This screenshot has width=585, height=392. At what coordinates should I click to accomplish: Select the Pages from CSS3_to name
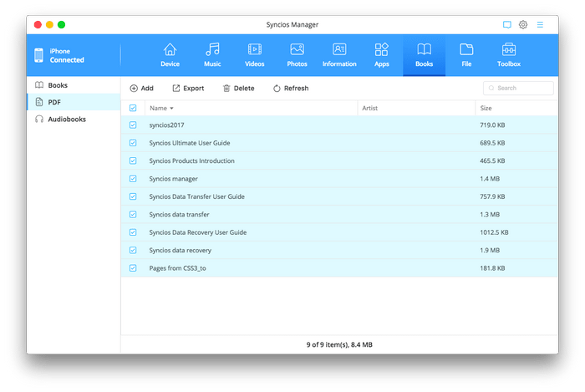[x=177, y=268]
